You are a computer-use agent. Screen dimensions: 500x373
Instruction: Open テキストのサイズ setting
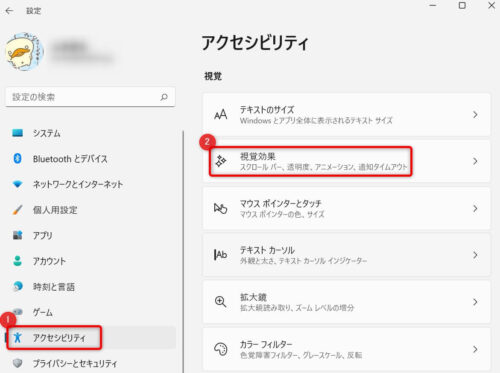coord(347,115)
